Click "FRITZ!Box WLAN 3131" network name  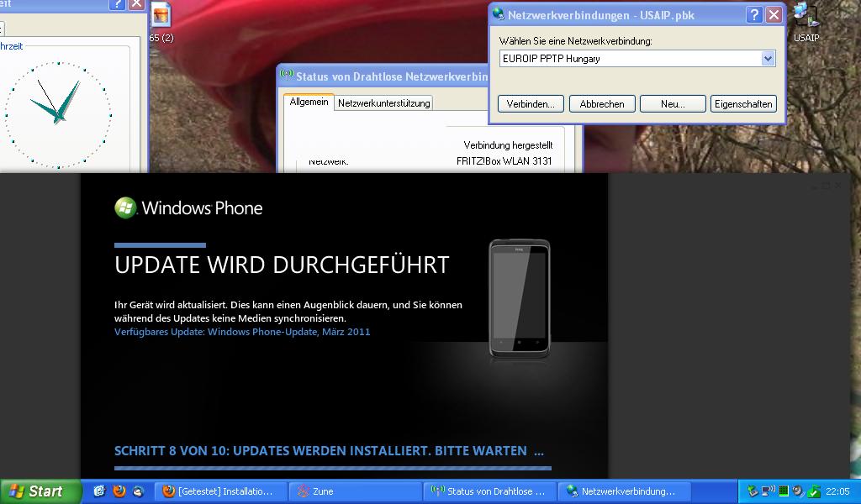(504, 160)
